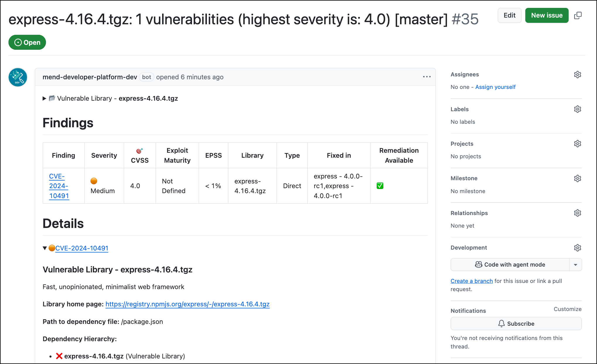This screenshot has height=364, width=597.
Task: Open the Development gear settings
Action: point(577,248)
